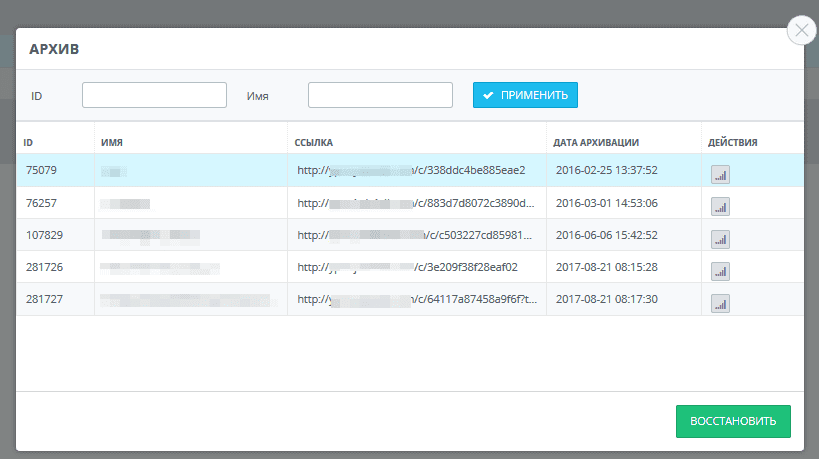Select the row with ID 76257
The width and height of the screenshot is (819, 459).
(410, 203)
